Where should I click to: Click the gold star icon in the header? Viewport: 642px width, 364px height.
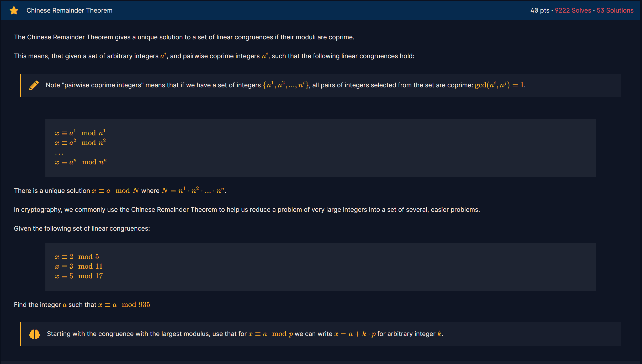14,10
